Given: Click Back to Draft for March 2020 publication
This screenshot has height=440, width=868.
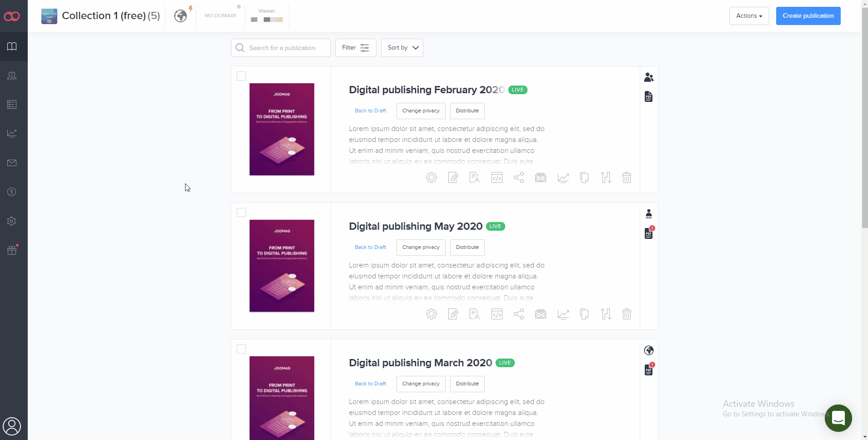Looking at the screenshot, I should (370, 384).
